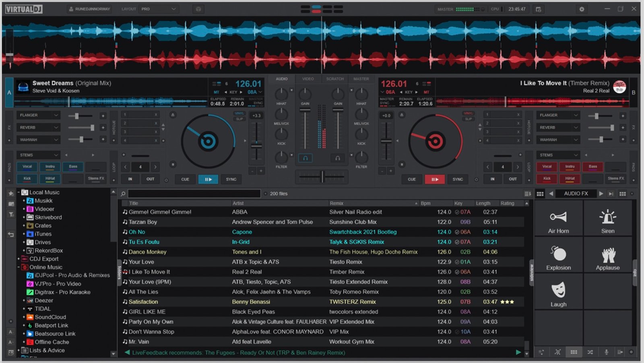Open the TIDAL source

pyautogui.click(x=42, y=309)
